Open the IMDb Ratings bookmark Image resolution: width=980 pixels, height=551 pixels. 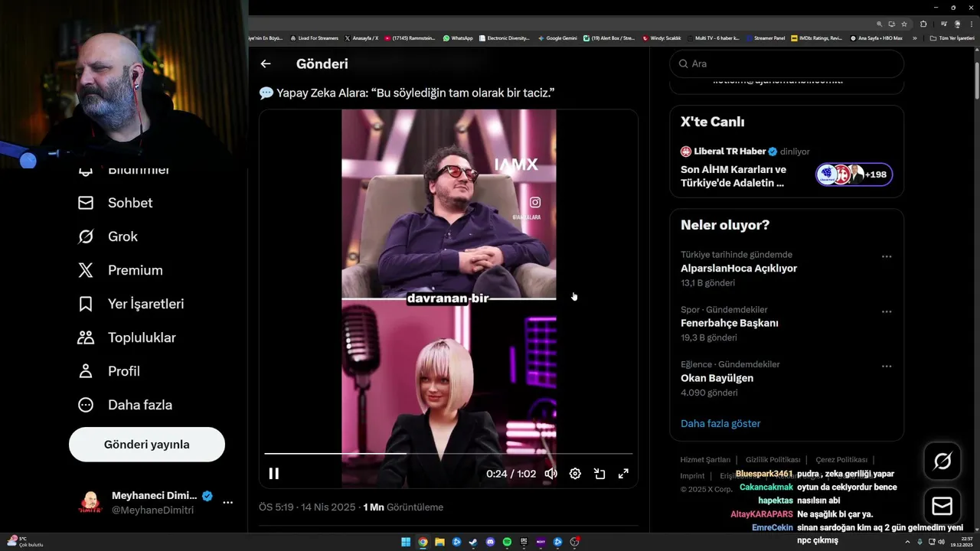pyautogui.click(x=817, y=37)
